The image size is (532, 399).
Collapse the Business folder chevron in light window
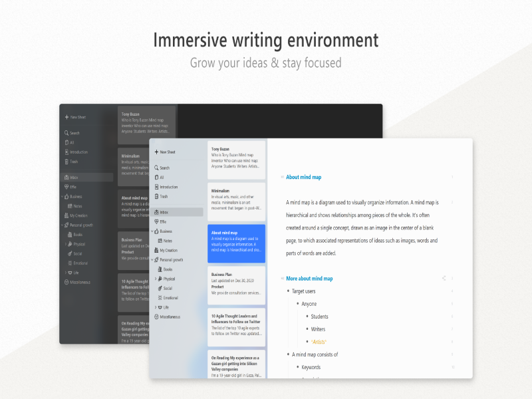coord(152,231)
